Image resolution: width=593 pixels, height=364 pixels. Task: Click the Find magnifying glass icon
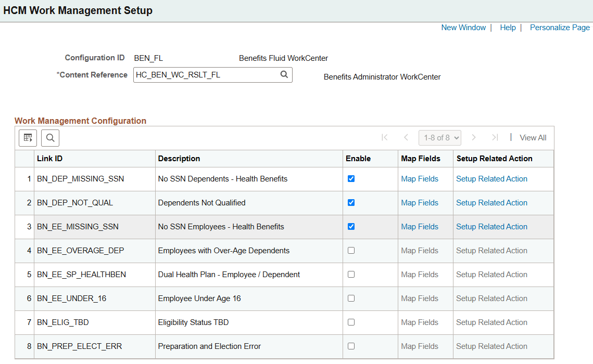pos(50,137)
